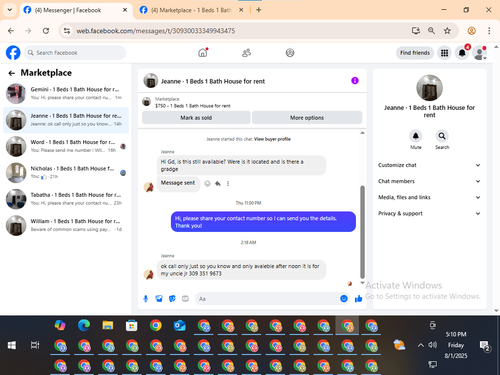Screen dimensions: 500x375
Task: Record a voice clip with microphone icon
Action: (146, 299)
